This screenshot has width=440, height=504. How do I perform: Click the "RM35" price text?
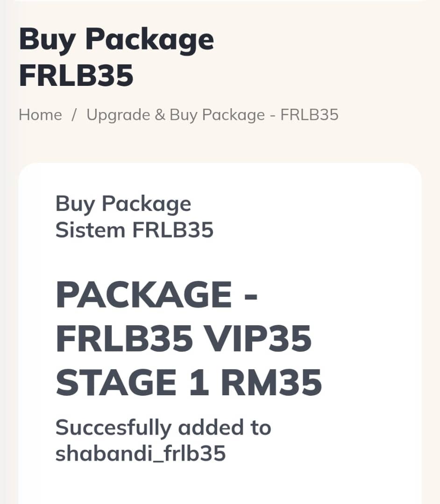pyautogui.click(x=271, y=383)
